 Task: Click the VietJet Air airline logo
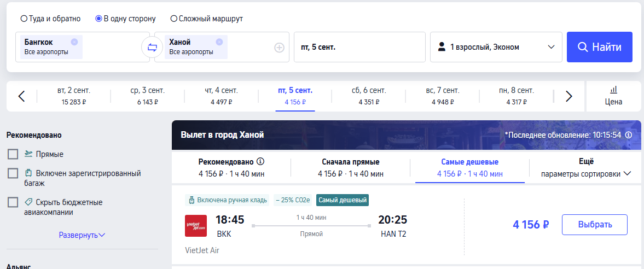[196, 226]
